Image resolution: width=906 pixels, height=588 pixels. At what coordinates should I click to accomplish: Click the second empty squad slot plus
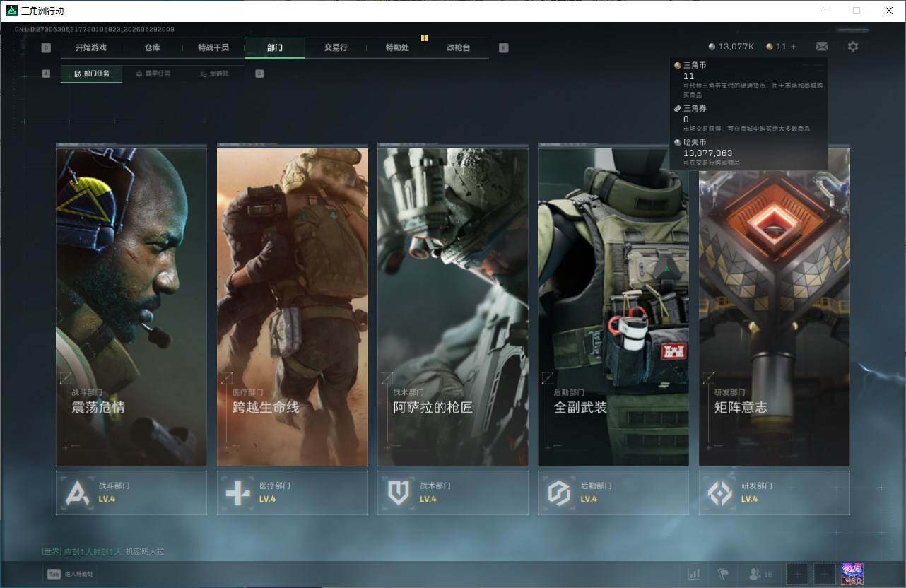coord(824,574)
